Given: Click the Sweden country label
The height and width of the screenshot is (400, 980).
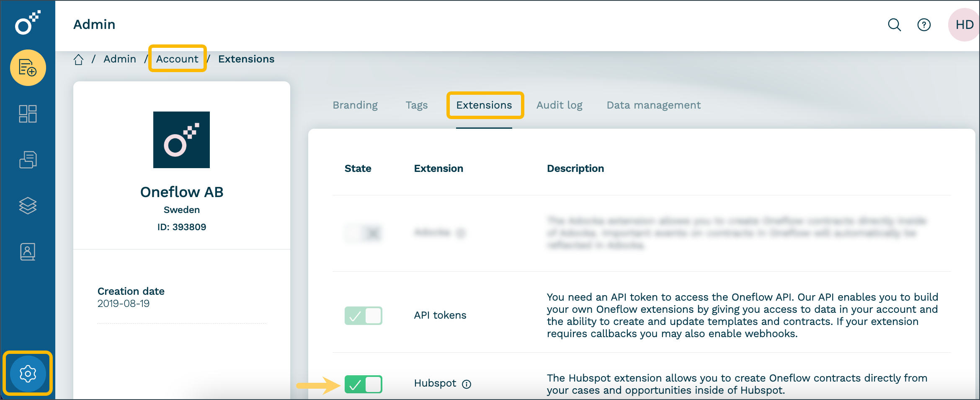Looking at the screenshot, I should tap(182, 210).
